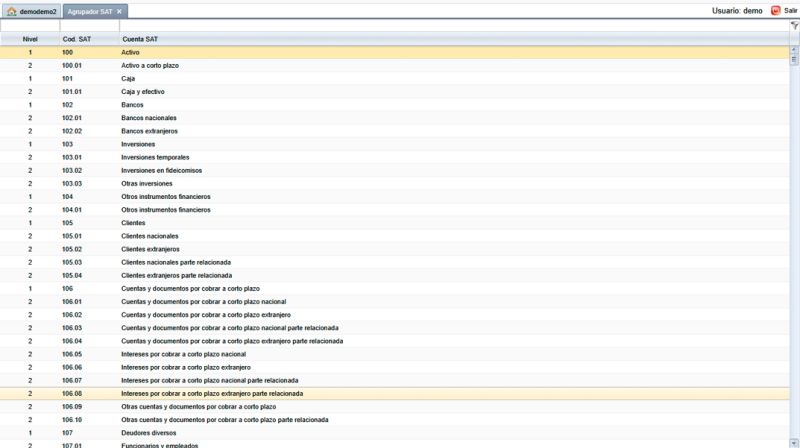Focus the Cuenta SAT filter input field
800x448 pixels.
(454, 26)
